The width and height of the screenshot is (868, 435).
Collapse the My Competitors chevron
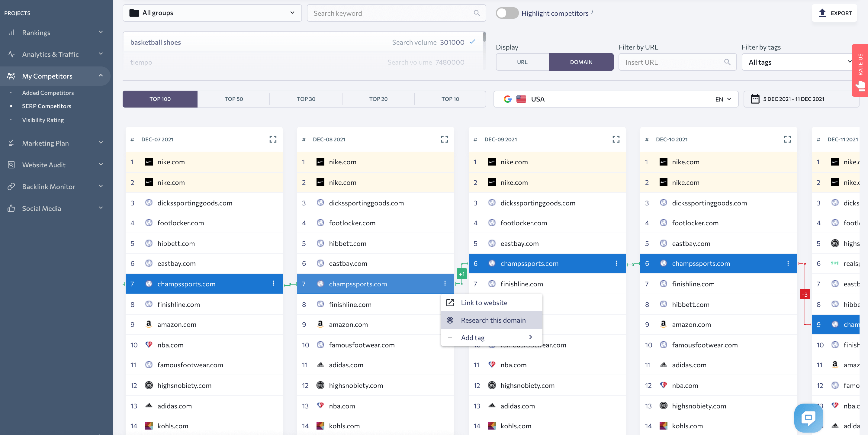101,76
